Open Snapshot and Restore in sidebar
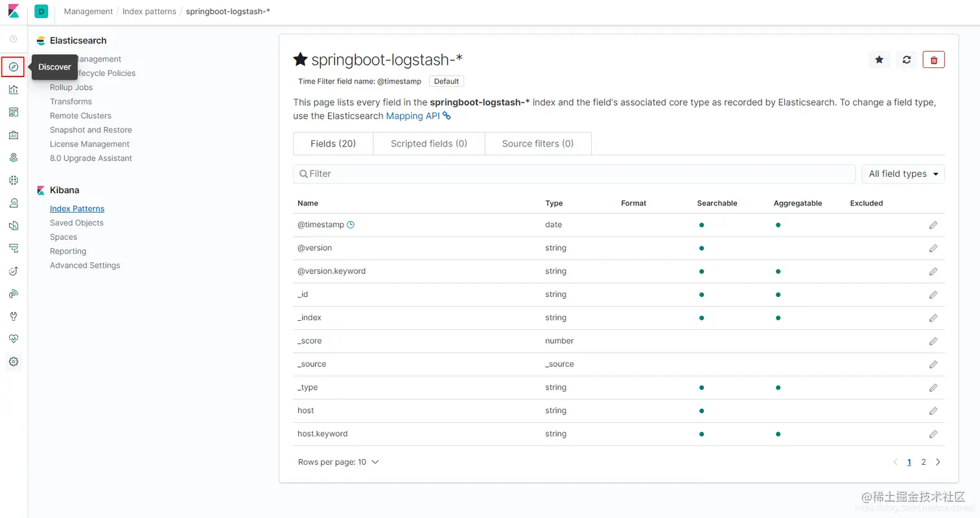This screenshot has height=518, width=980. pos(91,130)
